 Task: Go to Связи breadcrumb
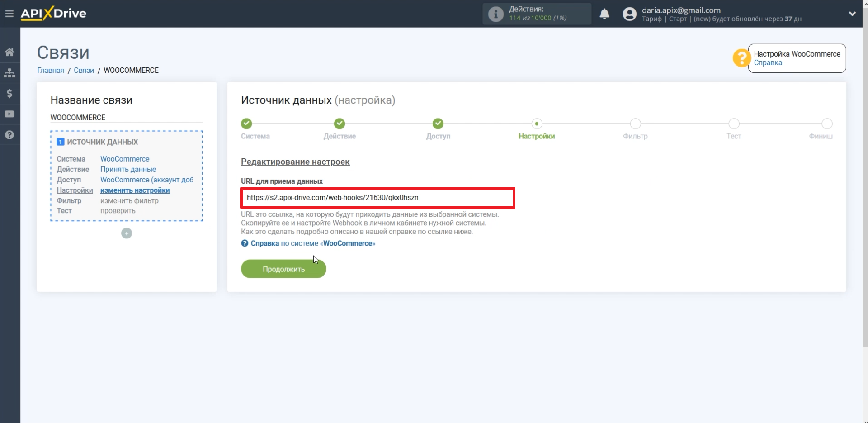[84, 70]
